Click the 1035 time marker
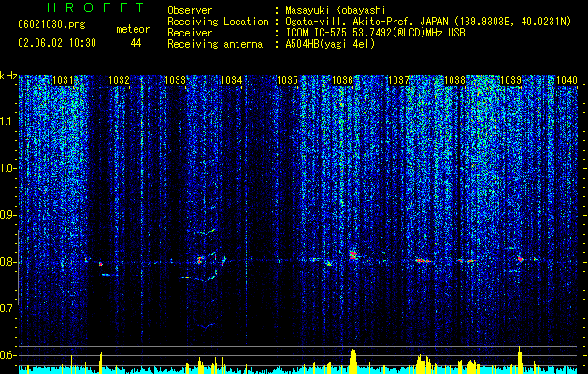 [x=287, y=80]
